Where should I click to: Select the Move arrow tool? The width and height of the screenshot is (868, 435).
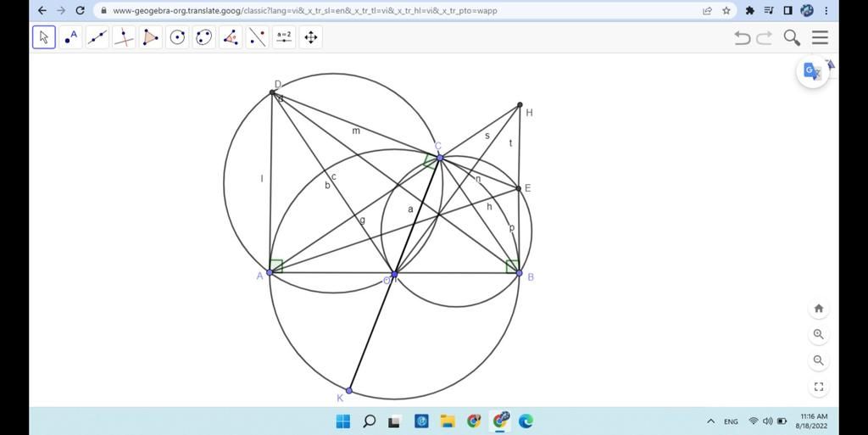(x=44, y=37)
